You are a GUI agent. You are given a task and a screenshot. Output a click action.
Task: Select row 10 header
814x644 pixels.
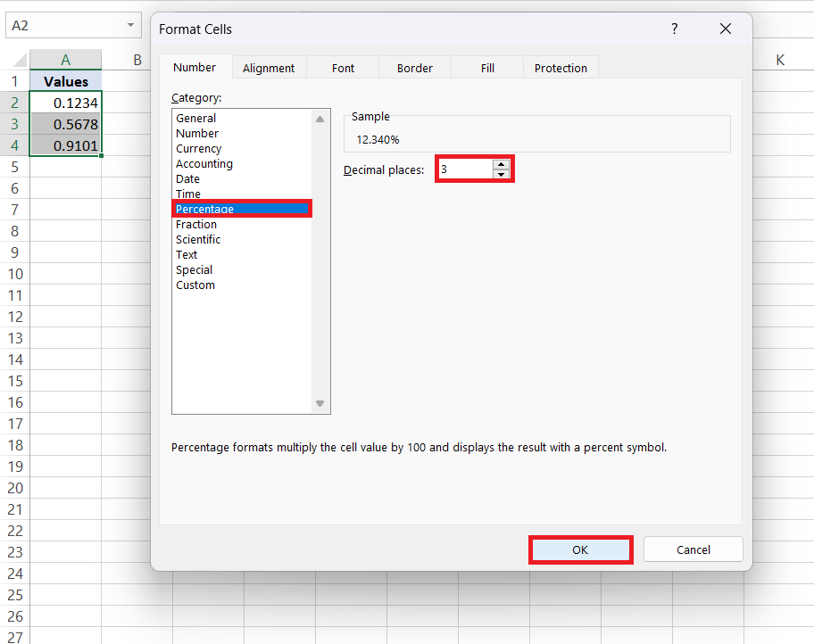(14, 274)
